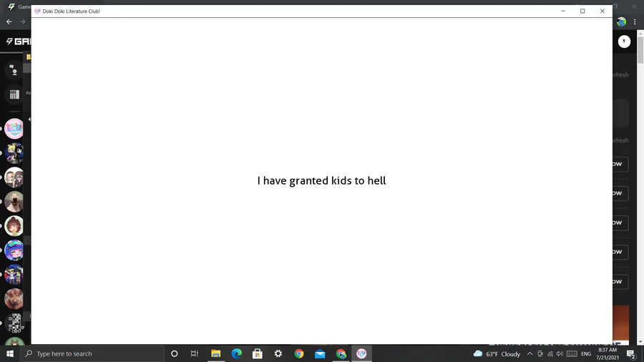Launch Microsoft Edge from the taskbar
Image resolution: width=644 pixels, height=362 pixels.
[x=237, y=353]
